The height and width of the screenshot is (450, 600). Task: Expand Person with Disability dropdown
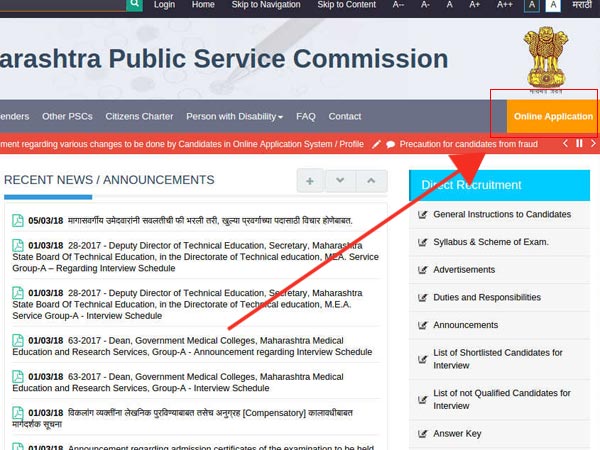(235, 116)
